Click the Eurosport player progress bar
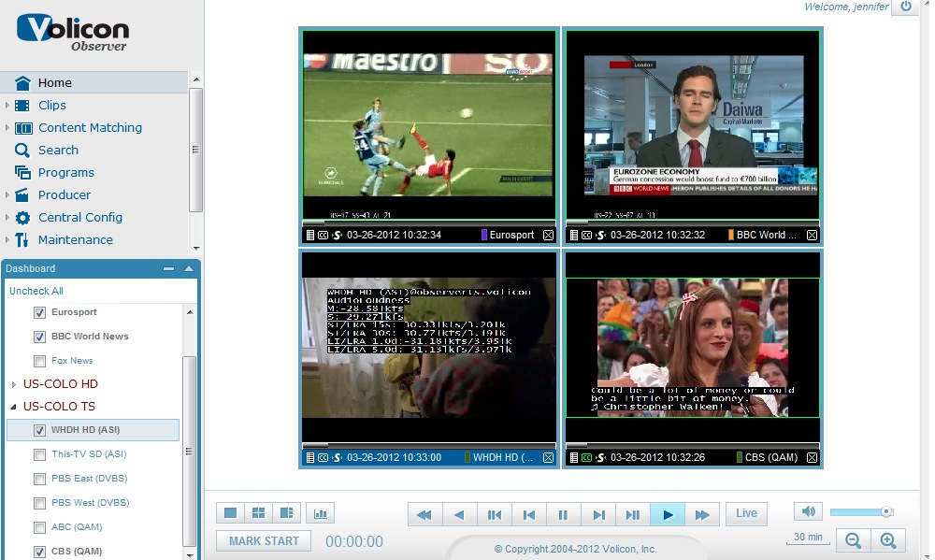Image resolution: width=935 pixels, height=560 pixels. click(429, 223)
